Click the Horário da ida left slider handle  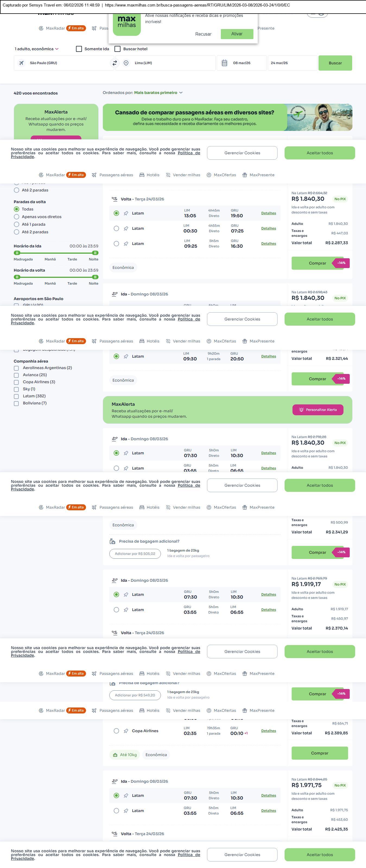(x=17, y=253)
